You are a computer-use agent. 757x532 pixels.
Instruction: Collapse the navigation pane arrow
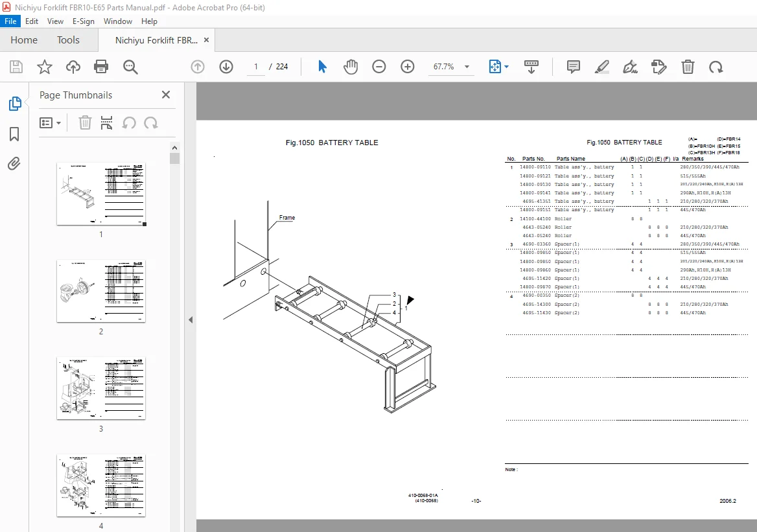(191, 319)
